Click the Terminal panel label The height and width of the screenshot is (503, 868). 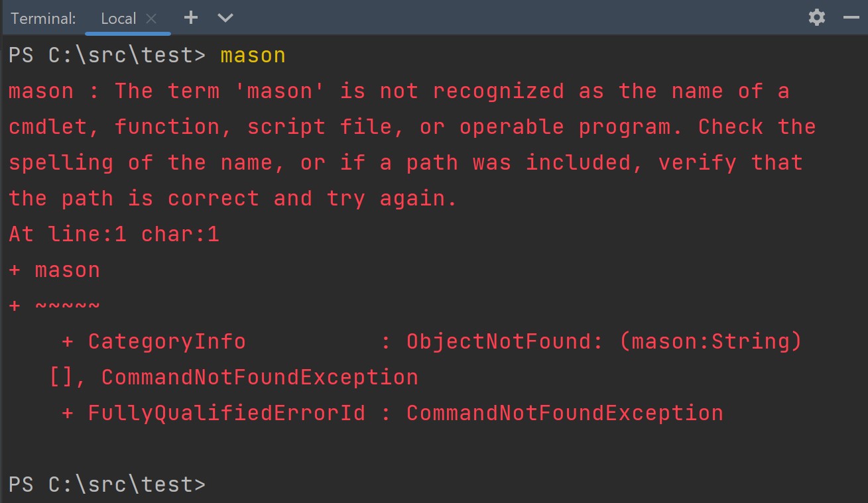[42, 19]
